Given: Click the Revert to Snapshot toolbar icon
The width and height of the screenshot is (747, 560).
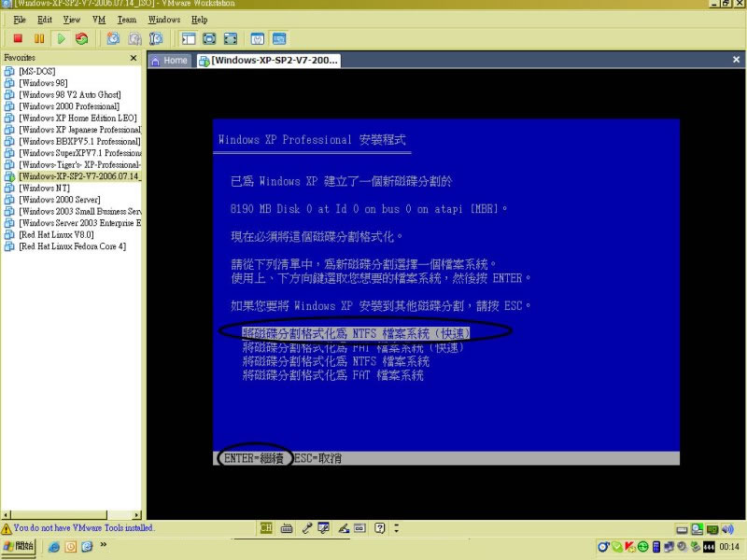Looking at the screenshot, I should 134,38.
